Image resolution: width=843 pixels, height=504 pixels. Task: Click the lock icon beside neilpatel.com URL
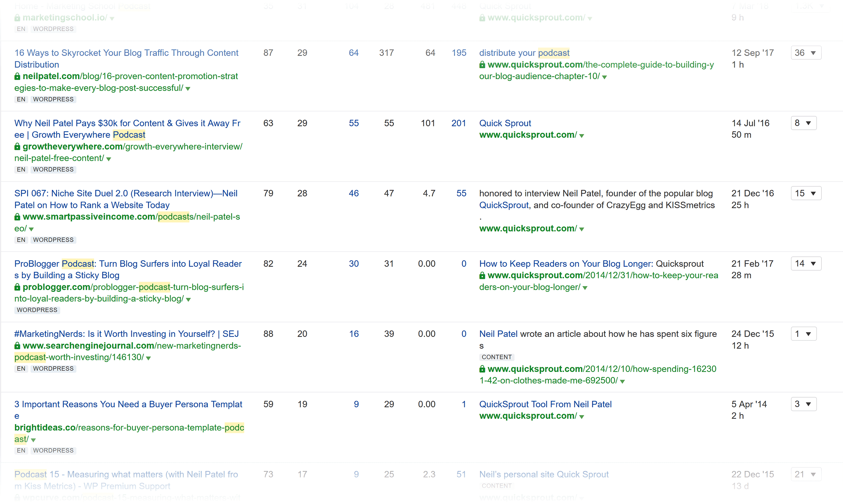click(17, 76)
